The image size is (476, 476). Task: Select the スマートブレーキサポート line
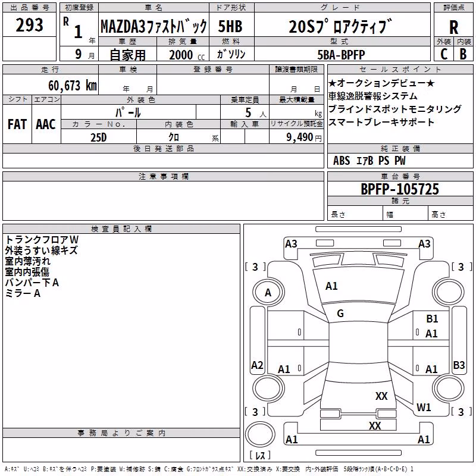381,122
